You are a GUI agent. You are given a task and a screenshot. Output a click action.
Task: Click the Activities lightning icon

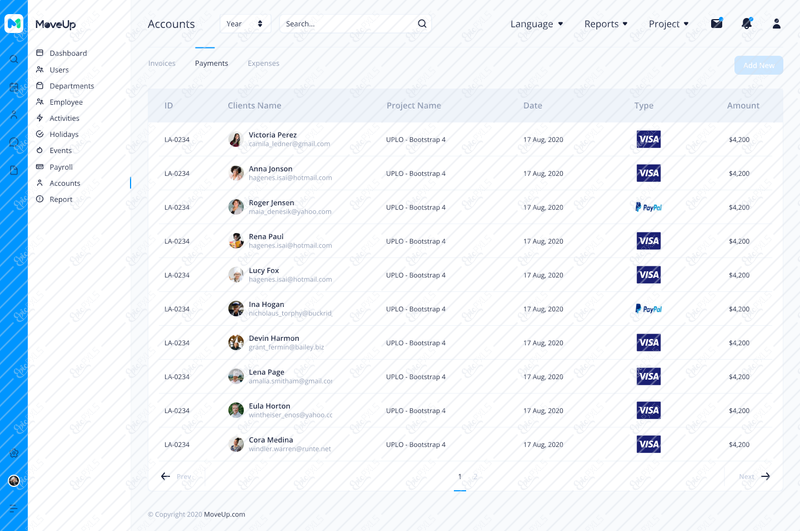[x=40, y=118]
